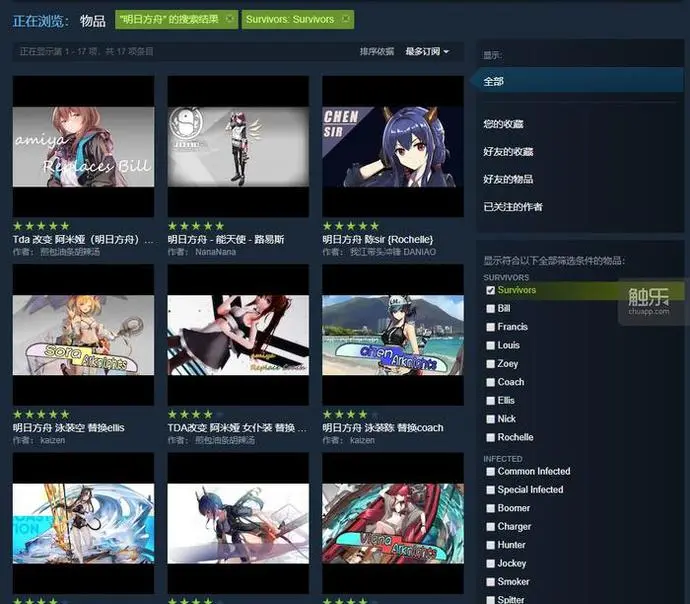Click star rating of 泳装空 替换ellis item
The height and width of the screenshot is (604, 690).
pos(41,414)
